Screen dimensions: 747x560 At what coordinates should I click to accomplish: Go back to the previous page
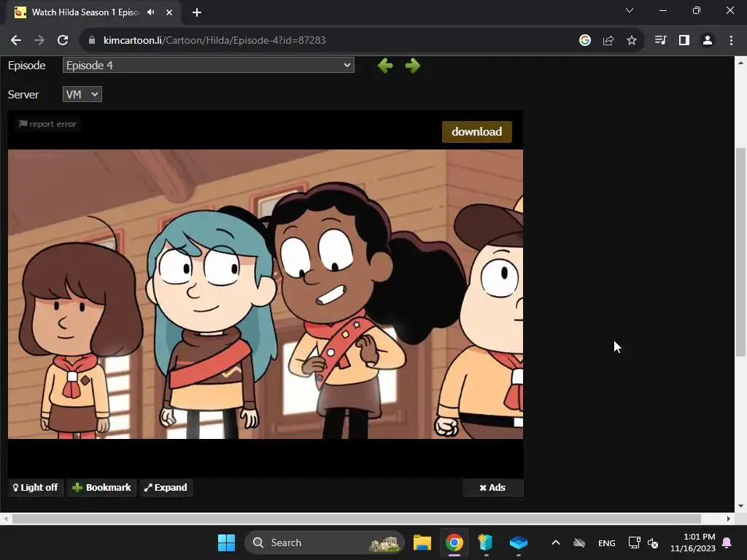16,41
